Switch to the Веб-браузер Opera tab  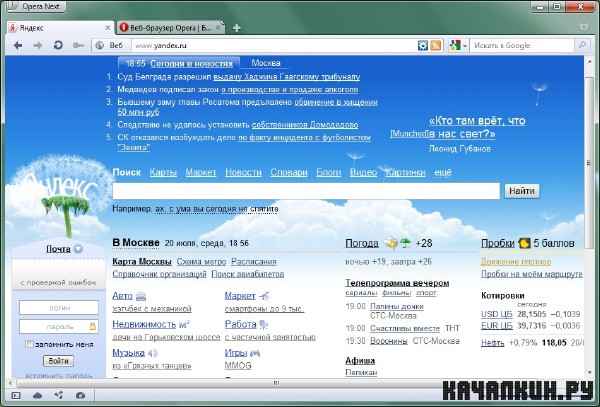[171, 28]
